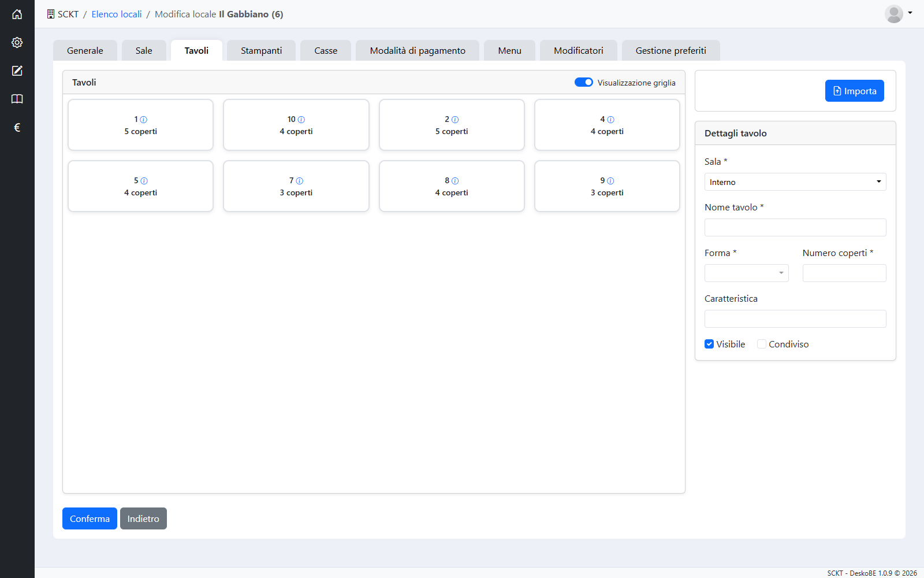Click info icon on table 4

[x=610, y=120]
